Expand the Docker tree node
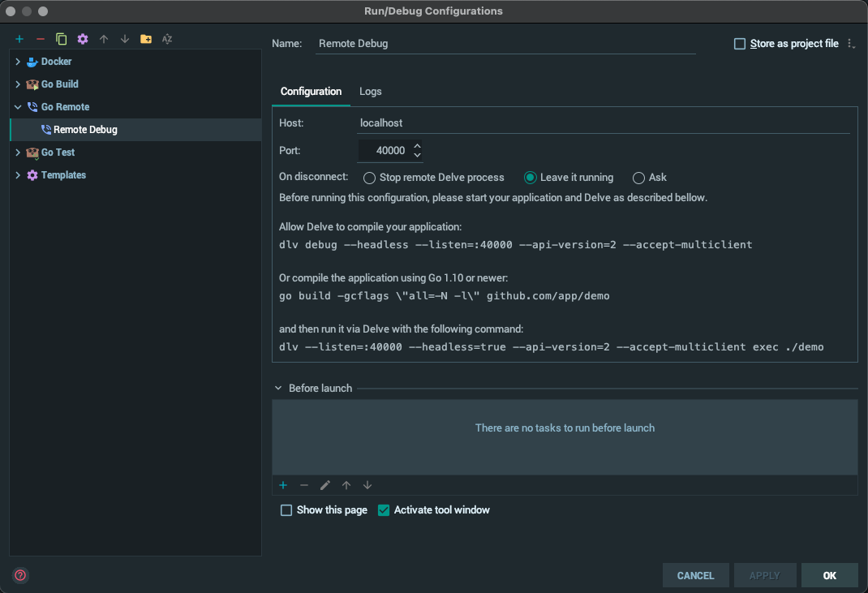 (18, 62)
